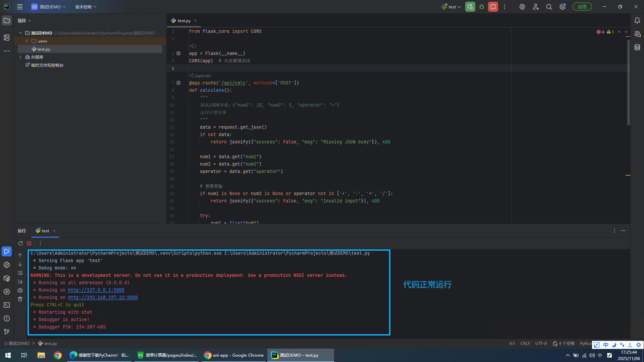Image resolution: width=644 pixels, height=362 pixels.
Task: Click the 试用 trial button
Action: pos(582,7)
